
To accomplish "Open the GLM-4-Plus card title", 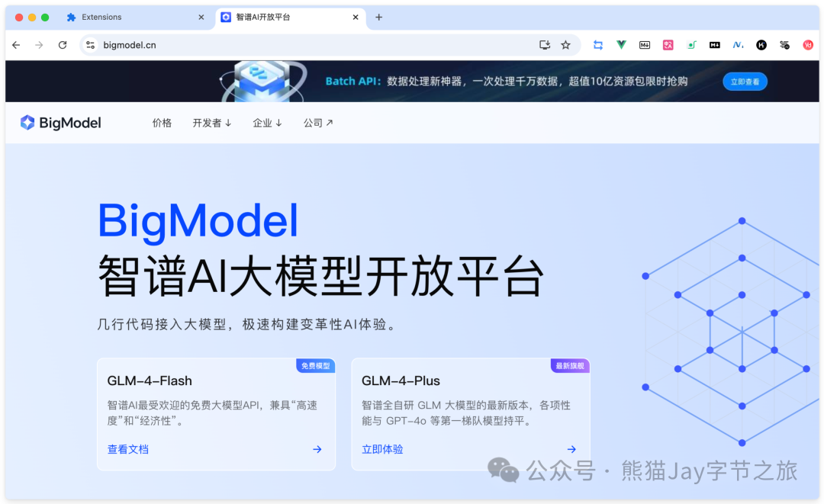I will [x=401, y=380].
